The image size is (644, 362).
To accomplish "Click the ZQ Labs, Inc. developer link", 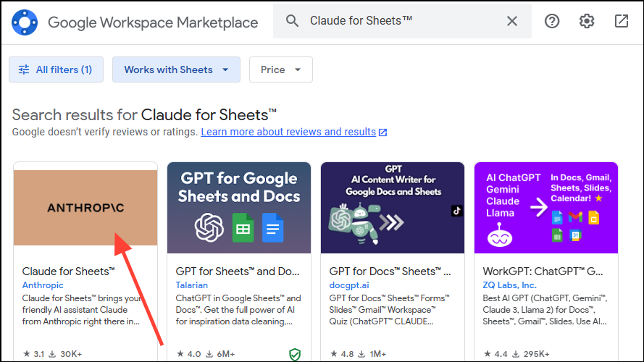I will tap(510, 285).
